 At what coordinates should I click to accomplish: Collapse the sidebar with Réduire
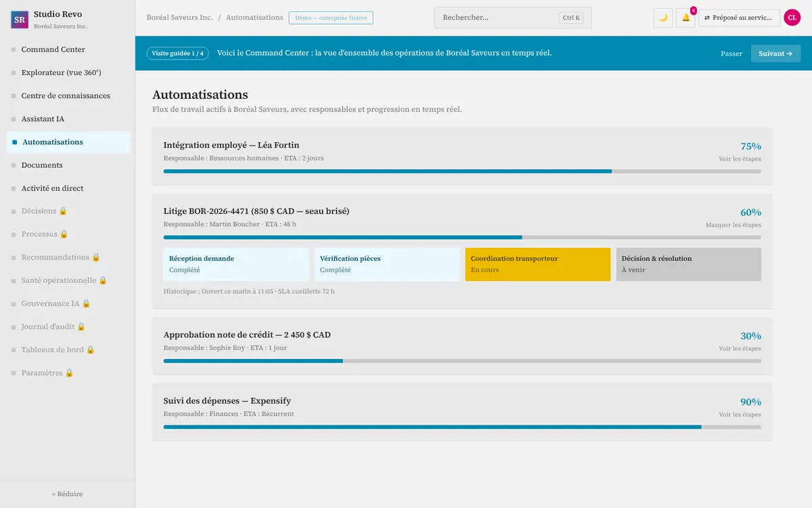pyautogui.click(x=68, y=494)
